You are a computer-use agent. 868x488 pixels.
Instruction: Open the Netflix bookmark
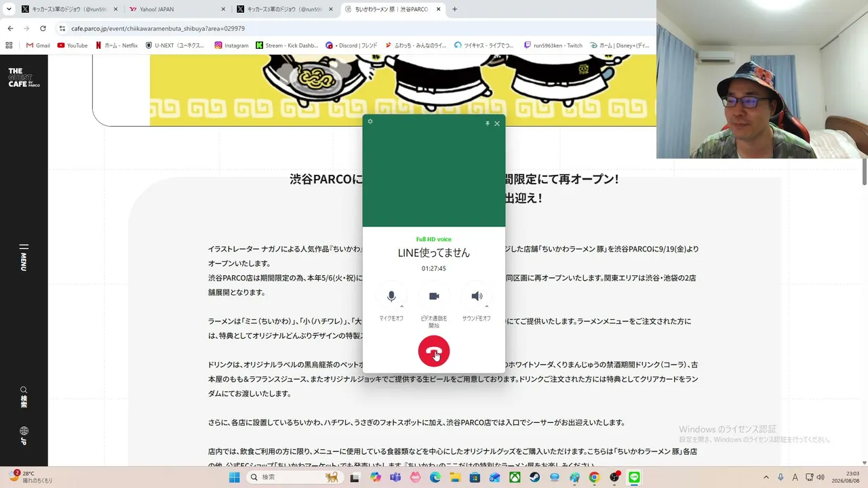pos(117,45)
